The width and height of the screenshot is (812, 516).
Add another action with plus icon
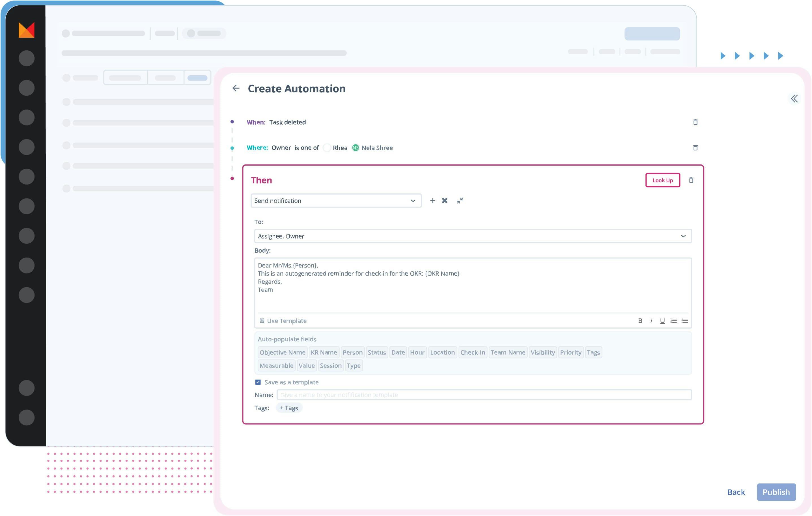pyautogui.click(x=432, y=201)
